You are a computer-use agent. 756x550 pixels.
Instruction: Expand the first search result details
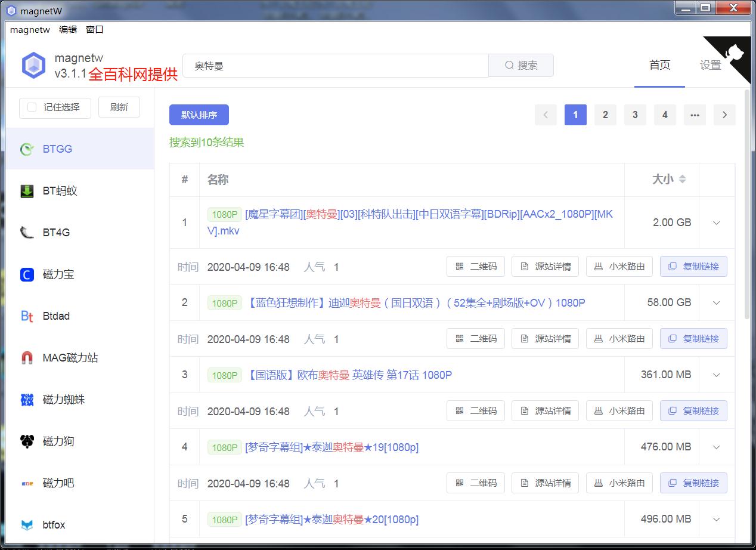tap(715, 222)
